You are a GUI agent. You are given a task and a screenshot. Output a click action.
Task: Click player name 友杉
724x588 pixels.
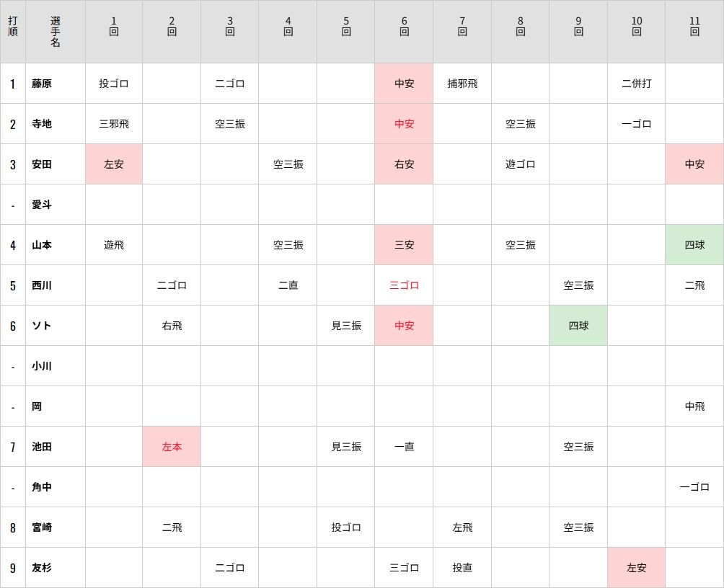[42, 568]
